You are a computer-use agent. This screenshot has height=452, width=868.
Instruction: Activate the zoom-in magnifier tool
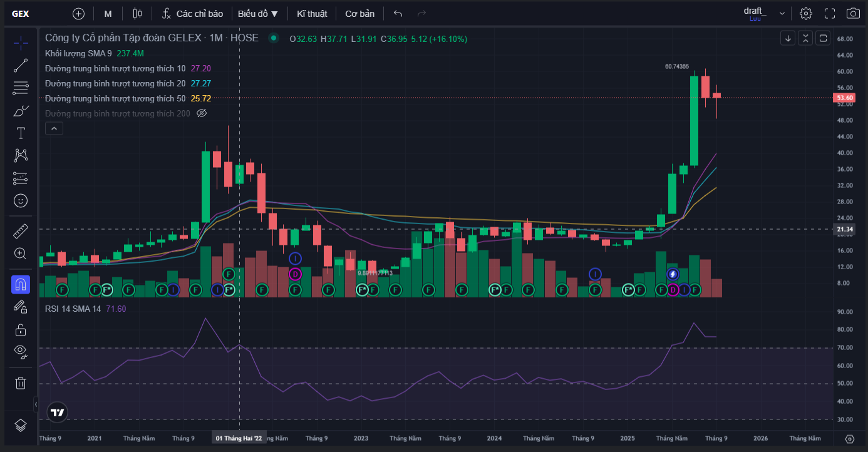tap(21, 254)
